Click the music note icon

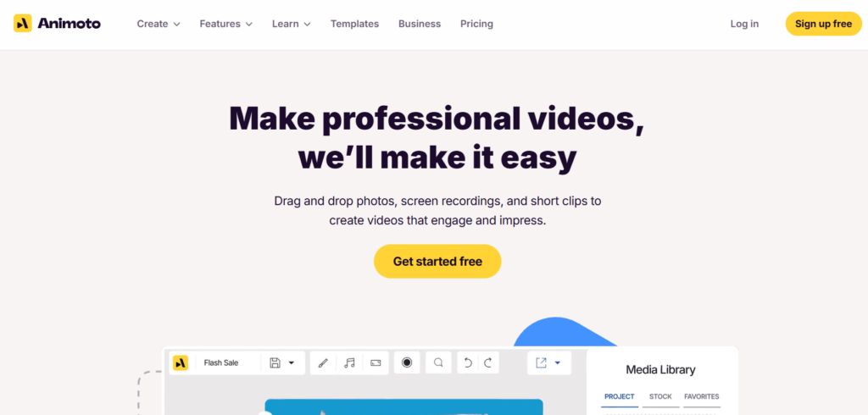coord(349,363)
